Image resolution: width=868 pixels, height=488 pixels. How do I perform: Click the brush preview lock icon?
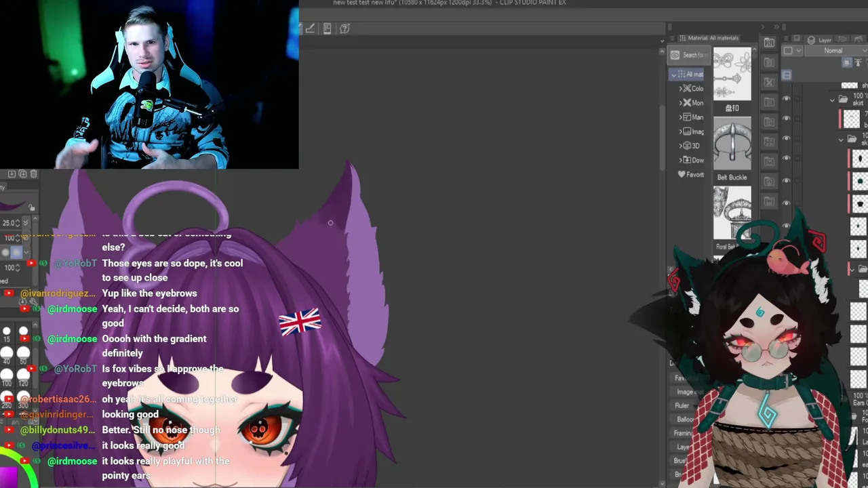pyautogui.click(x=31, y=207)
